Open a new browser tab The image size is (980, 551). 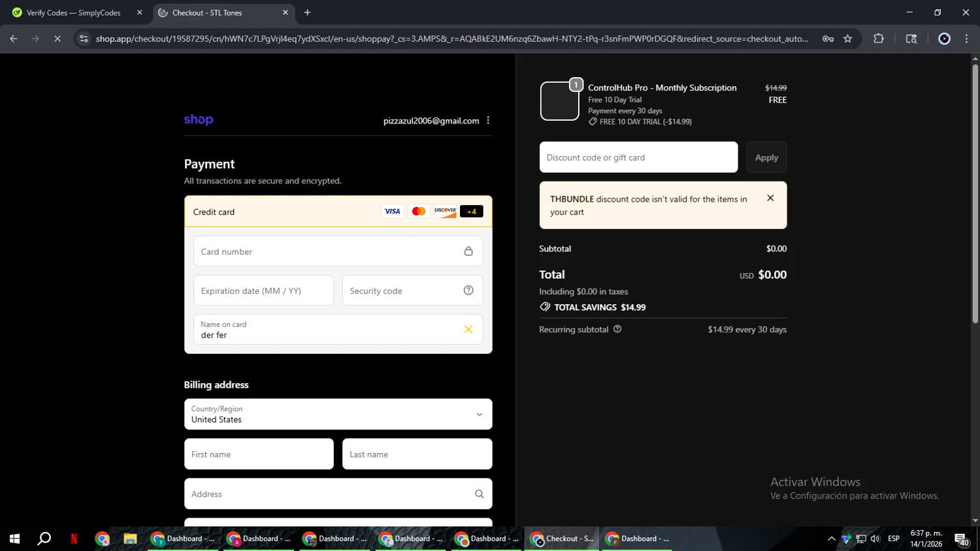[x=307, y=12]
